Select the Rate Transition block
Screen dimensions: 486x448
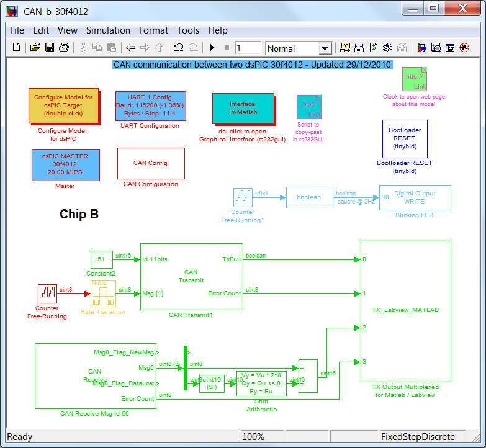coord(103,293)
